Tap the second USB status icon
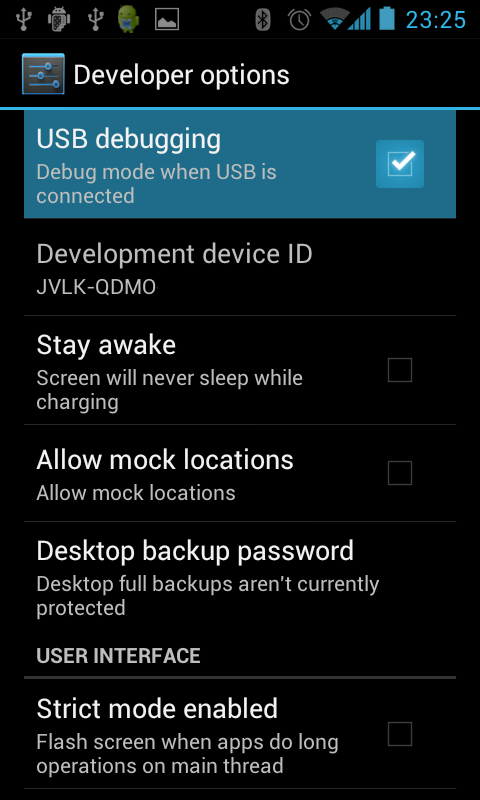480x800 pixels. click(95, 19)
